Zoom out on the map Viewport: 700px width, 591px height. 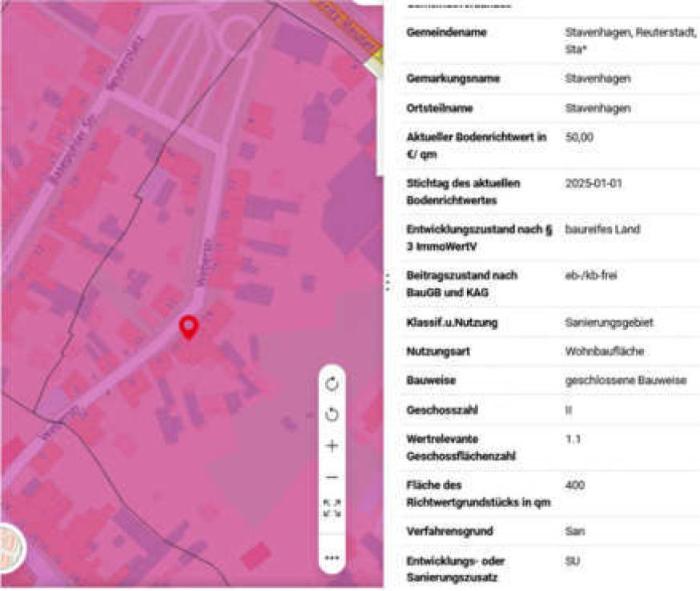(330, 478)
